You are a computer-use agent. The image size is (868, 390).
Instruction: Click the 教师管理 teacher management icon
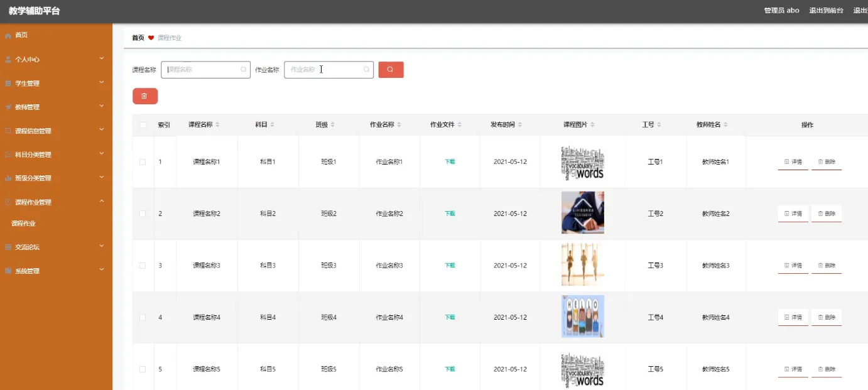8,107
